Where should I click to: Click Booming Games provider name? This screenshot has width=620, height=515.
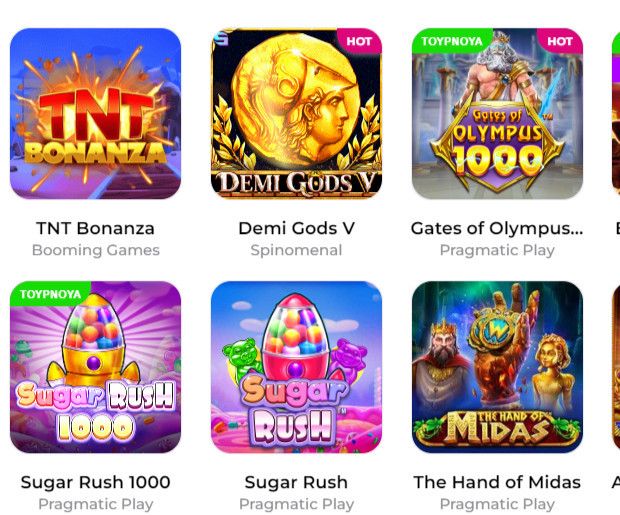[96, 250]
